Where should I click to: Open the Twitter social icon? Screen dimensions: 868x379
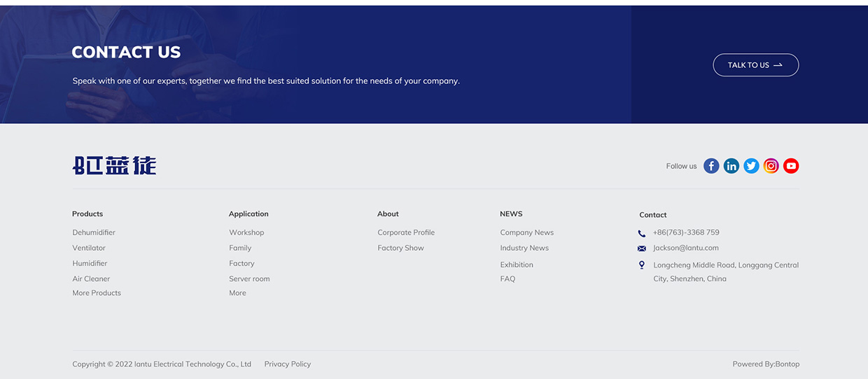pos(751,166)
